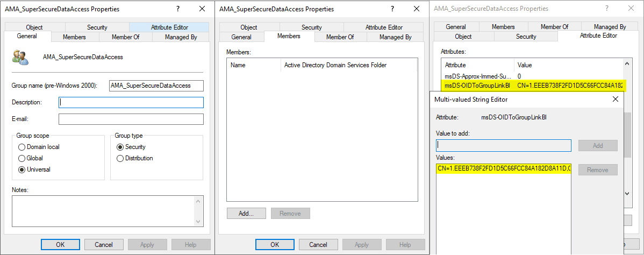Click Cancel in the General tab window
Screen dimensions: 644x255
pyautogui.click(x=104, y=244)
